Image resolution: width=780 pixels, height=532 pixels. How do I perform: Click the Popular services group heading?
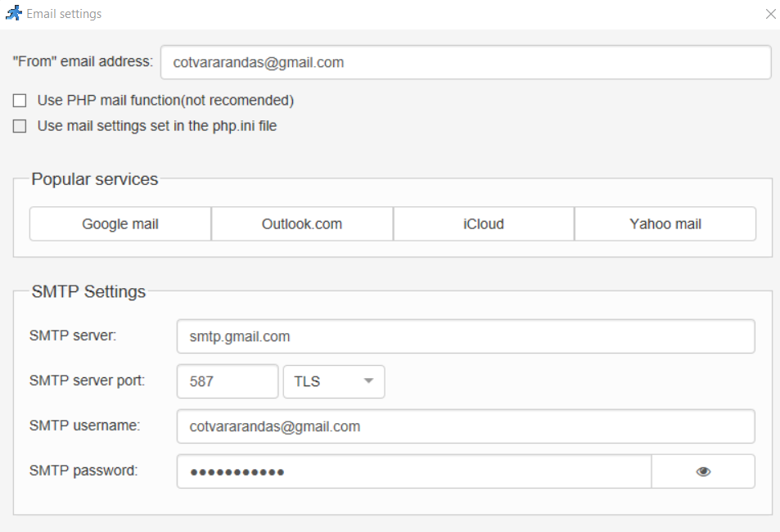tap(94, 178)
